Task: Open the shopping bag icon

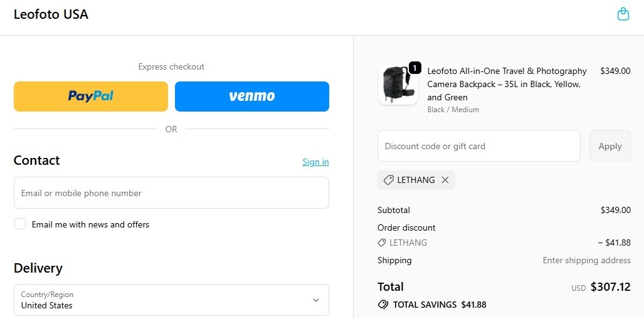Action: point(623,14)
